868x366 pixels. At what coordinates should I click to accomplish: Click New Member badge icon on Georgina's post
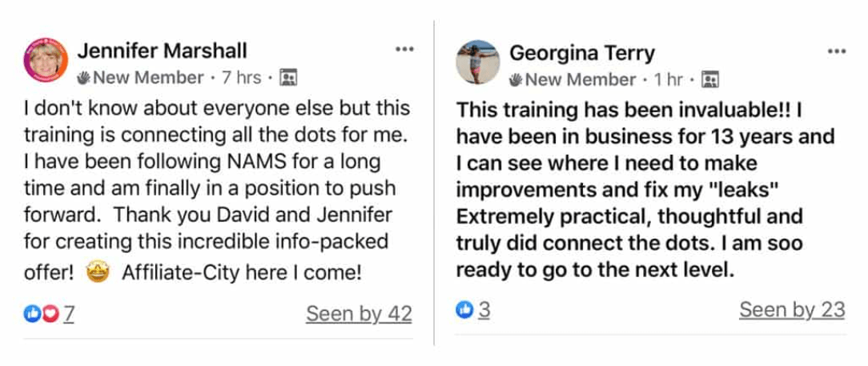click(x=516, y=79)
